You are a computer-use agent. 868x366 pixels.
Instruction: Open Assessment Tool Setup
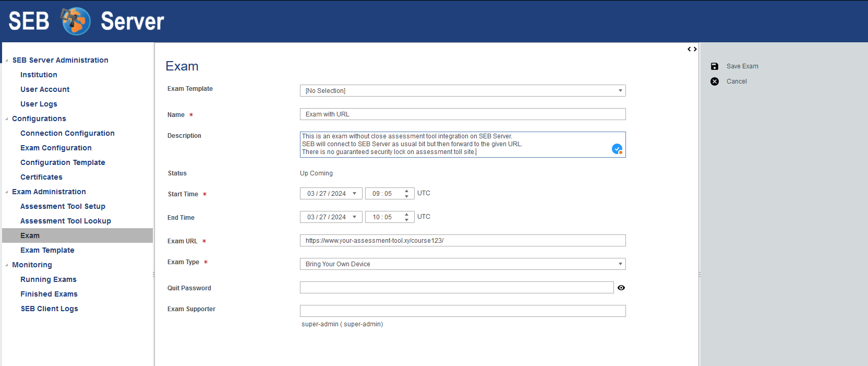coord(63,206)
